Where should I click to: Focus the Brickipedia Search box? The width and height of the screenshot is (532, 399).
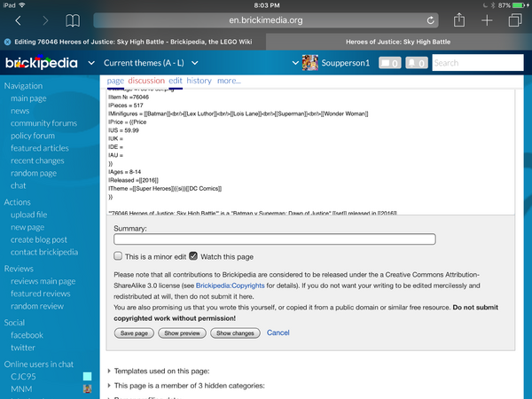(x=478, y=63)
